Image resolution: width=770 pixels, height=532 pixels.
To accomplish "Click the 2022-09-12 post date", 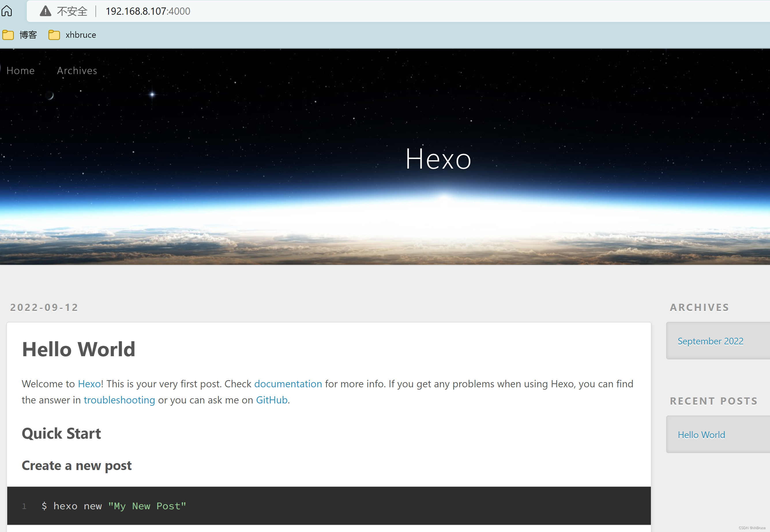I will tap(44, 307).
